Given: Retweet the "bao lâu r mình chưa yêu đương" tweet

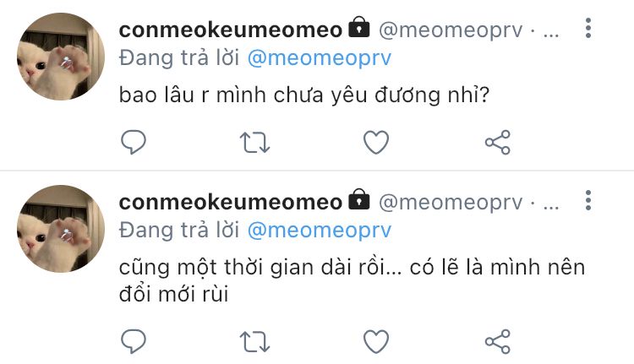Looking at the screenshot, I should click(x=254, y=143).
